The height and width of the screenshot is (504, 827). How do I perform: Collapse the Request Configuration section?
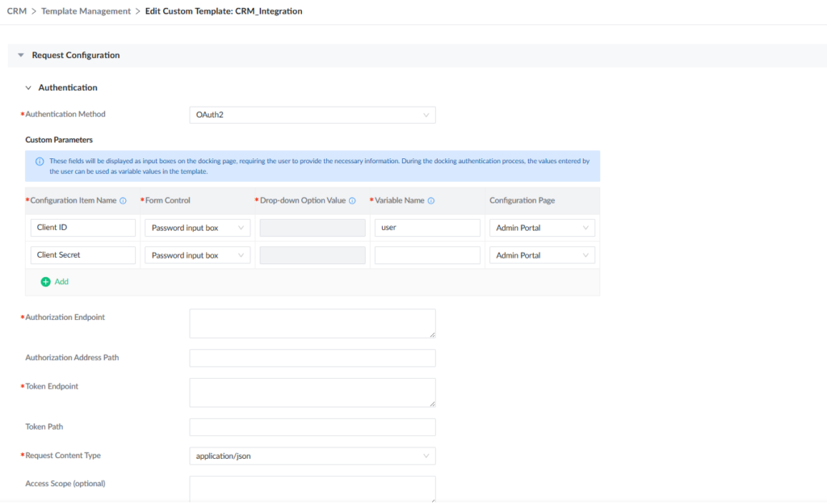pos(21,55)
